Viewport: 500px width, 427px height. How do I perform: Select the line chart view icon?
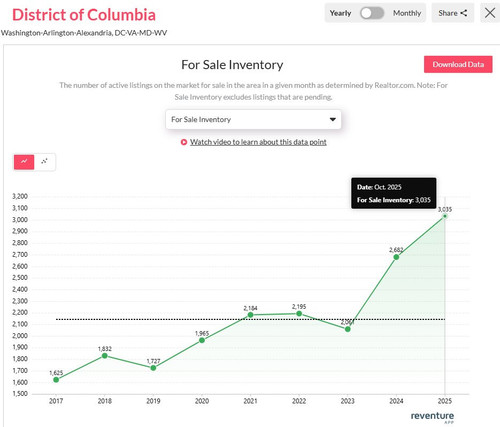point(24,162)
